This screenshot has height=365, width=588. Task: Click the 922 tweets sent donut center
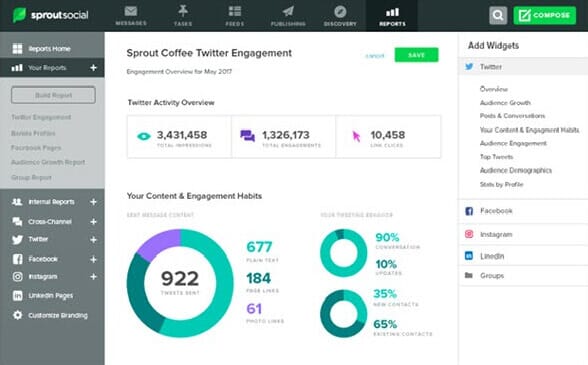point(180,282)
